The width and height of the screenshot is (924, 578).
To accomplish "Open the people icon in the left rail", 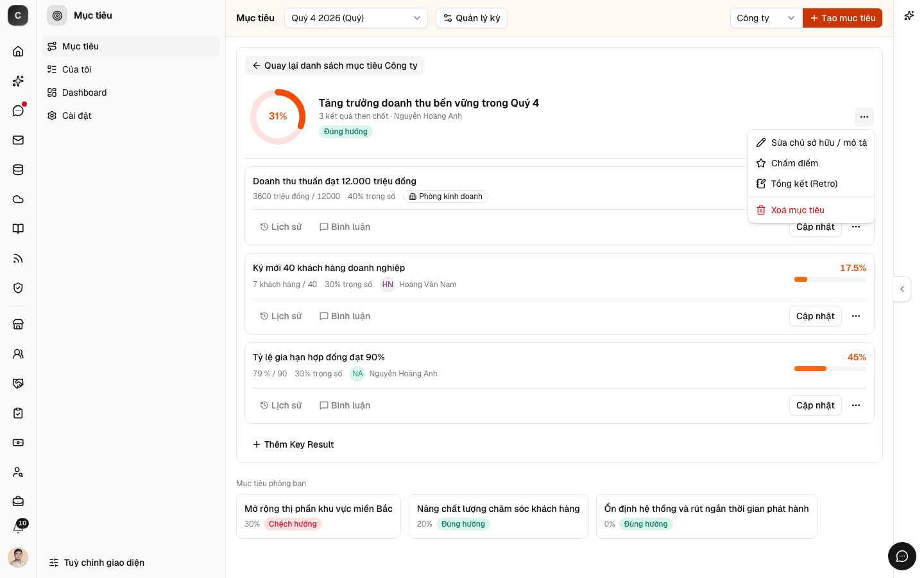I will tap(18, 354).
